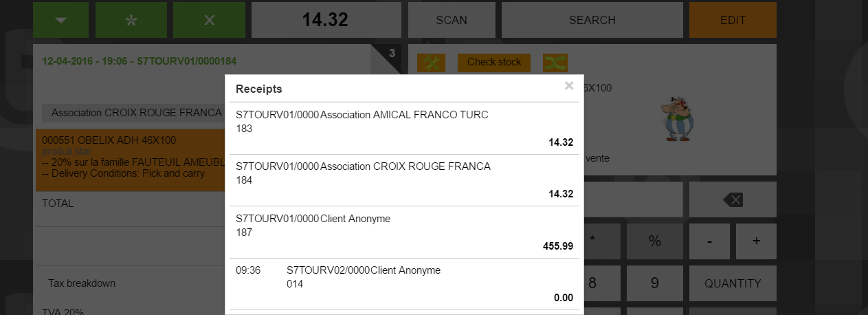Click the orange wrench tools icon
This screenshot has height=315, width=868.
click(431, 63)
